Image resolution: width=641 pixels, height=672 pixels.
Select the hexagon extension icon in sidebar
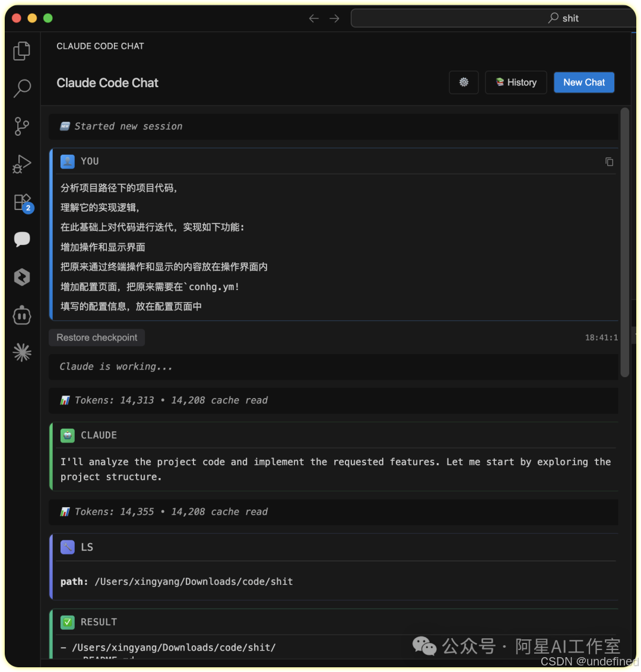pyautogui.click(x=22, y=277)
